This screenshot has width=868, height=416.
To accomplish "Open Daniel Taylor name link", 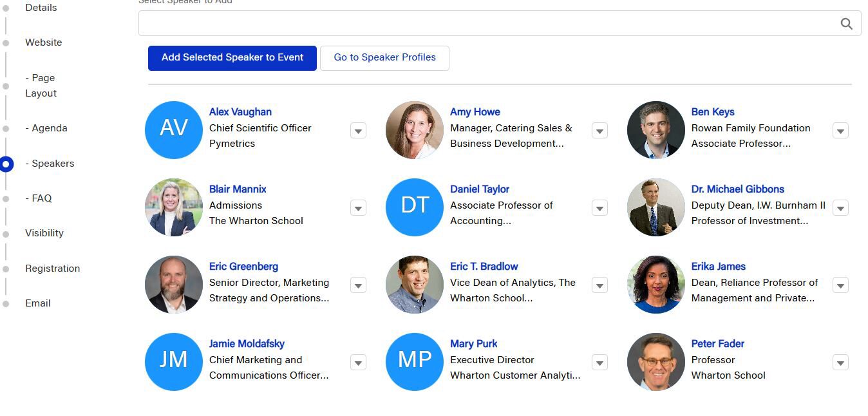I will [480, 189].
